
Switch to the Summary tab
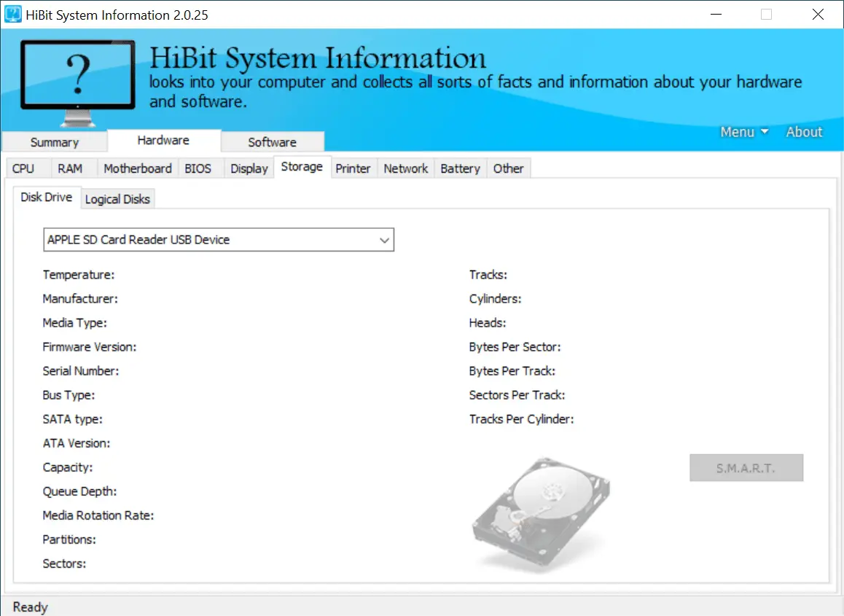[55, 142]
